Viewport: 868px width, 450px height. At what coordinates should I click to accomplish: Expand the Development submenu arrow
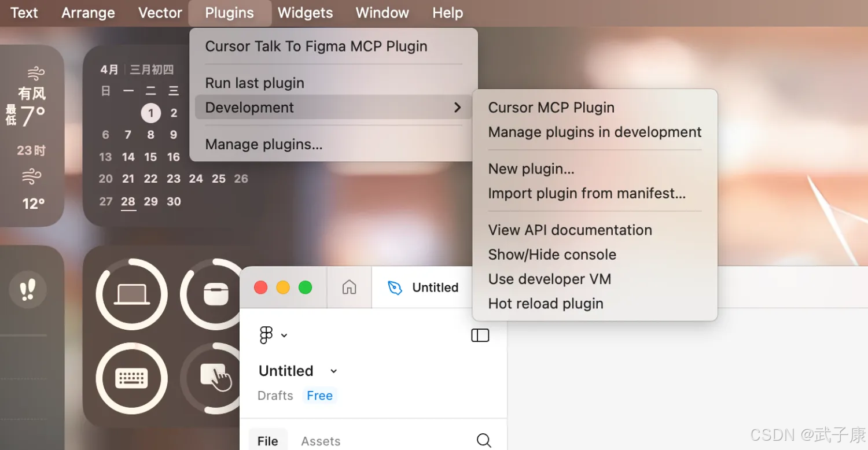[x=458, y=107]
